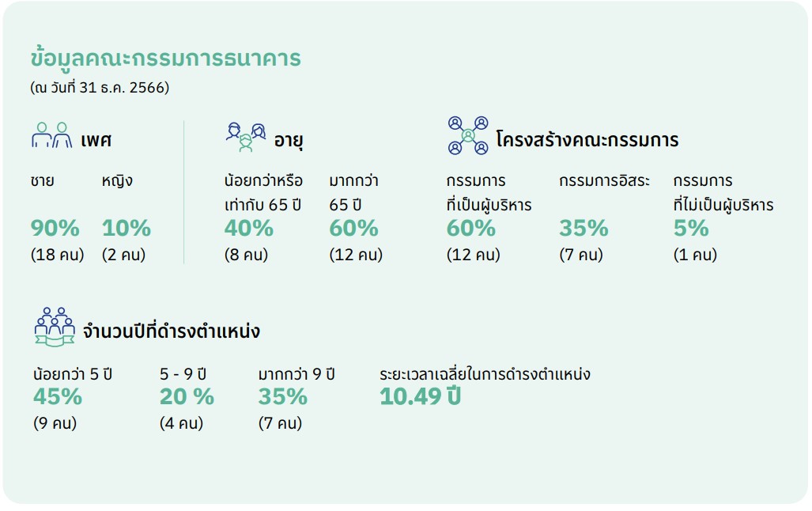Click the ระยะเวลาเฉลี่ยในการดำรงตำแหน่ง label
Screen dimensions: 812x511
click(485, 373)
